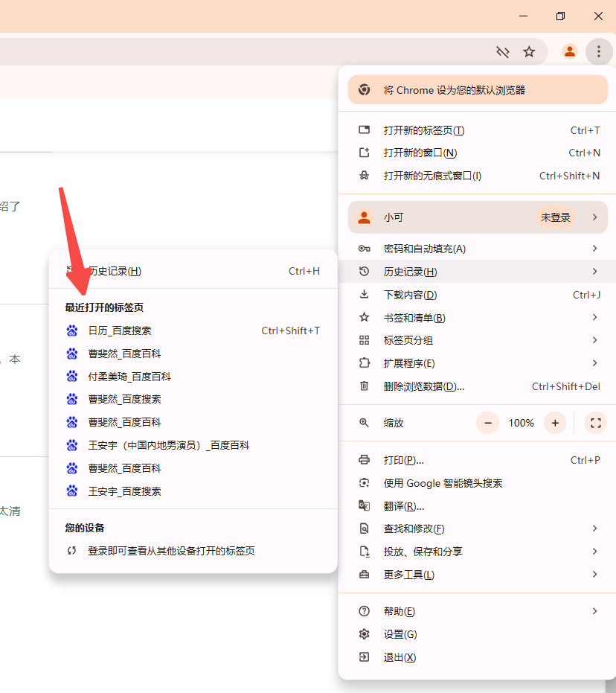Click 登录即可查看从其他设备打开的标签页
The image size is (616, 693).
[193, 551]
